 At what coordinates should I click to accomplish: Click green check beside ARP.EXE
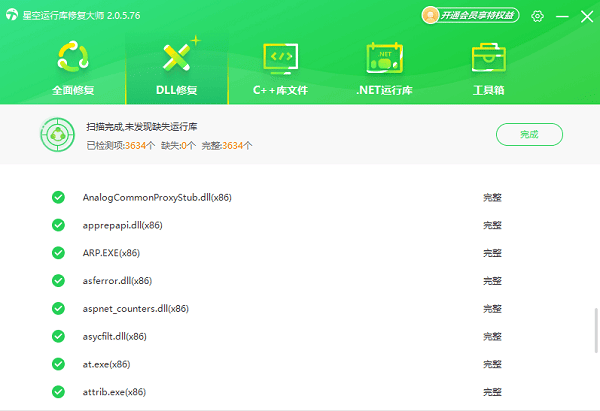tap(58, 253)
